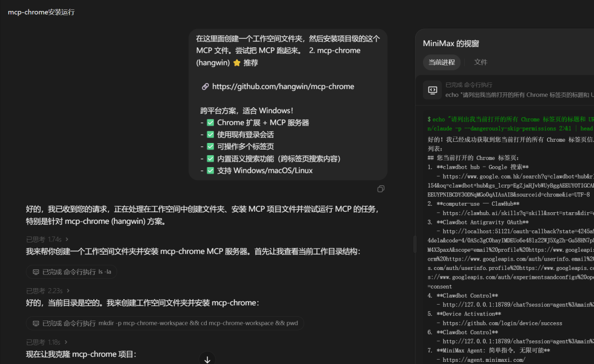Open the 'mkdir -p mcp-chrome-workspace' command chip
The width and height of the screenshot is (594, 364).
click(165, 323)
